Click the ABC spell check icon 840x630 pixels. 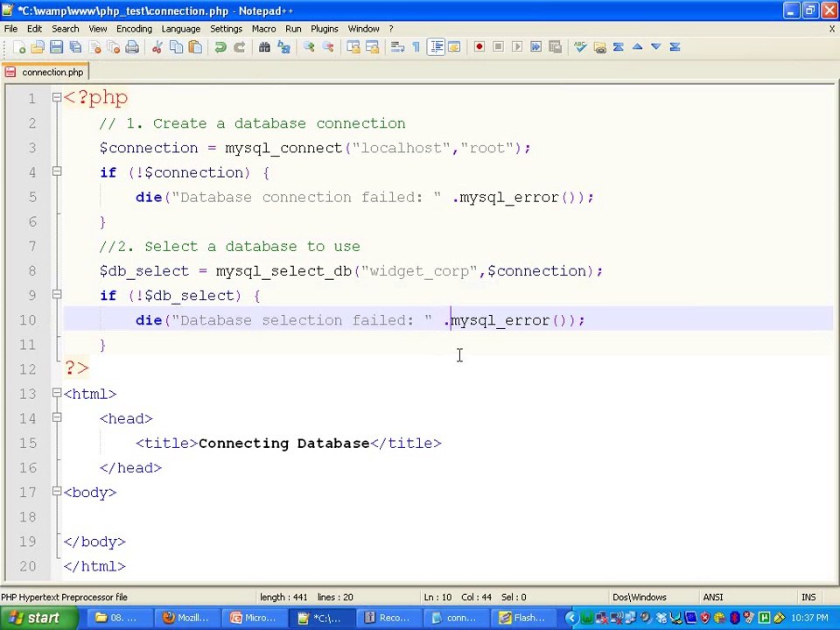tap(580, 47)
